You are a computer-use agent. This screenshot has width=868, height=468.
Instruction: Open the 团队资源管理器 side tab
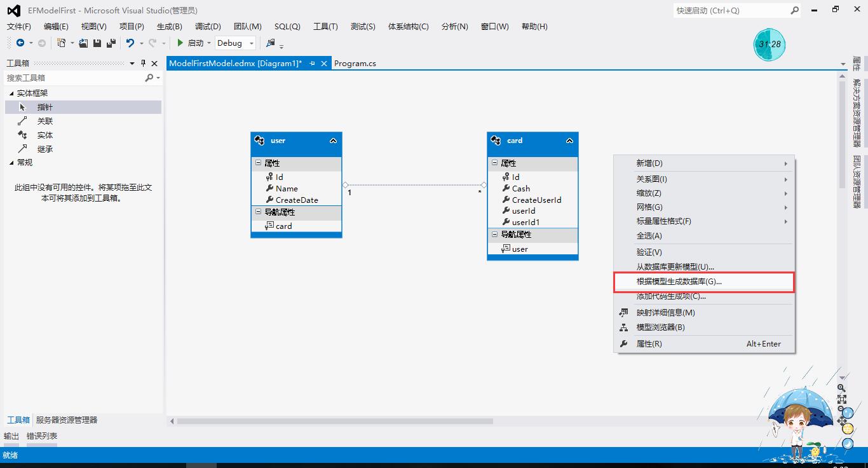pyautogui.click(x=857, y=182)
